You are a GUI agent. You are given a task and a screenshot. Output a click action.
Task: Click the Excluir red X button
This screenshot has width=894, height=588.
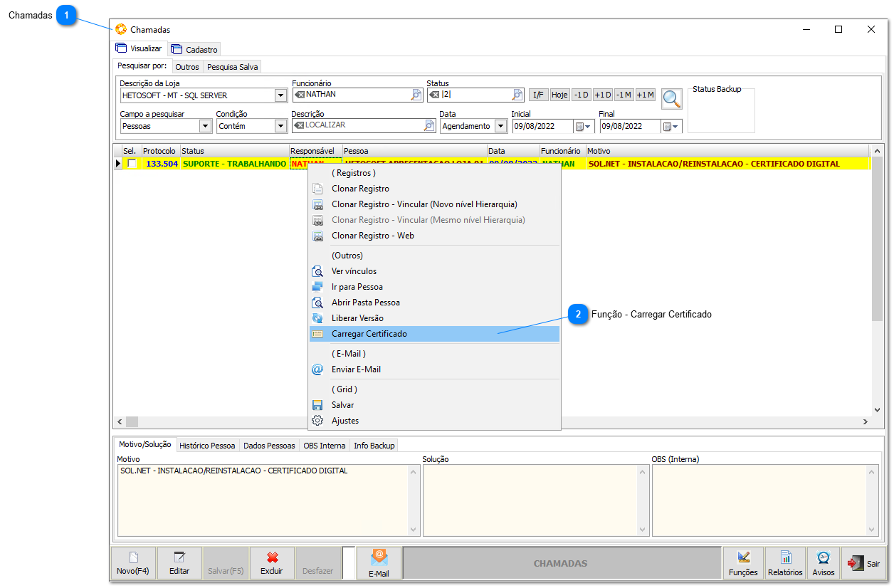tap(271, 562)
